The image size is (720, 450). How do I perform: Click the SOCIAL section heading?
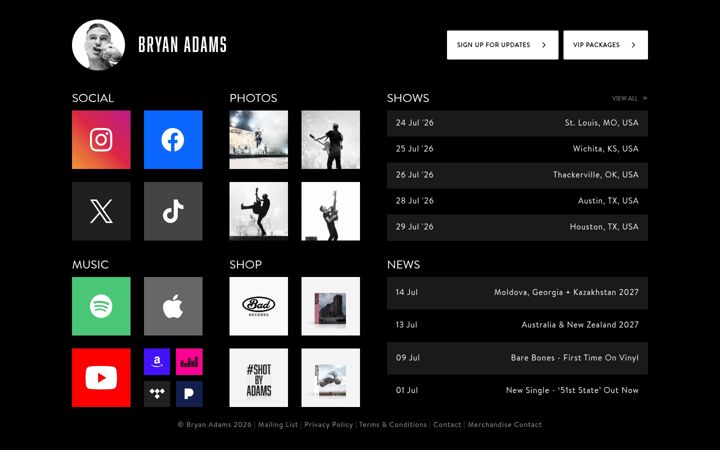click(x=93, y=98)
